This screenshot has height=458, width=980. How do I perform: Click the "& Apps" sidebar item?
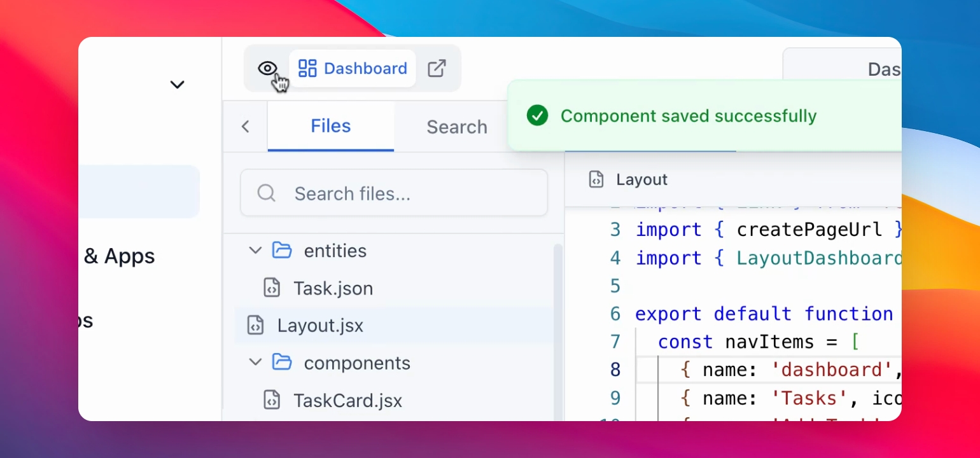coord(119,256)
